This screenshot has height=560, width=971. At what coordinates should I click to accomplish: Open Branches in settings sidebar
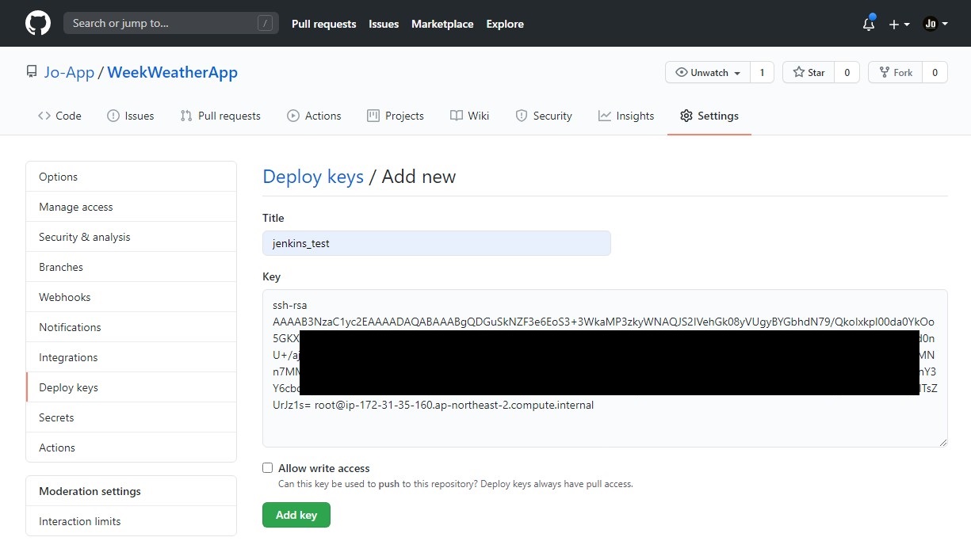click(132, 267)
